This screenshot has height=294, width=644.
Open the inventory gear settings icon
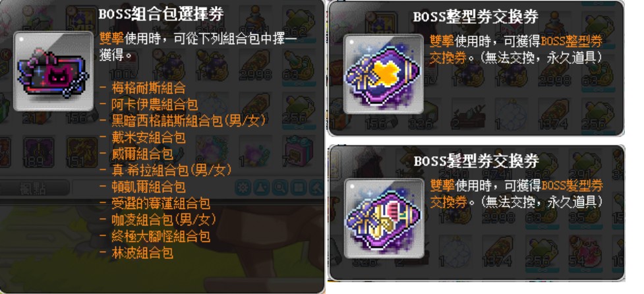[x=243, y=188]
